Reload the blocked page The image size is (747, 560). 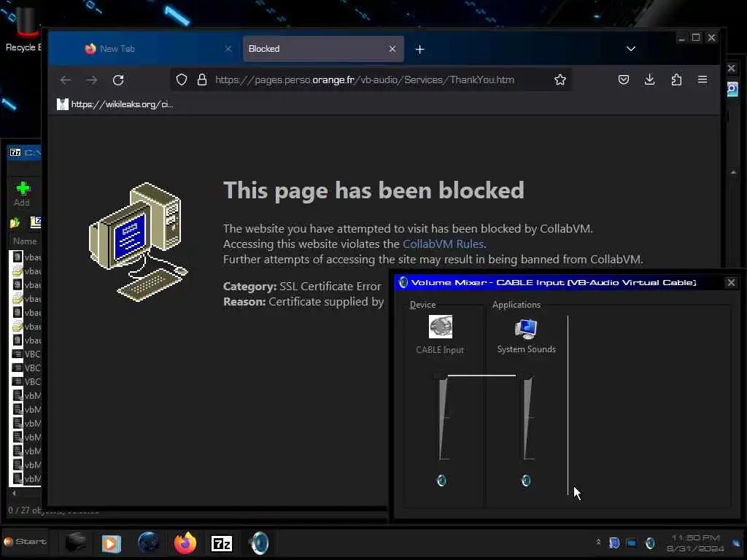tap(118, 80)
